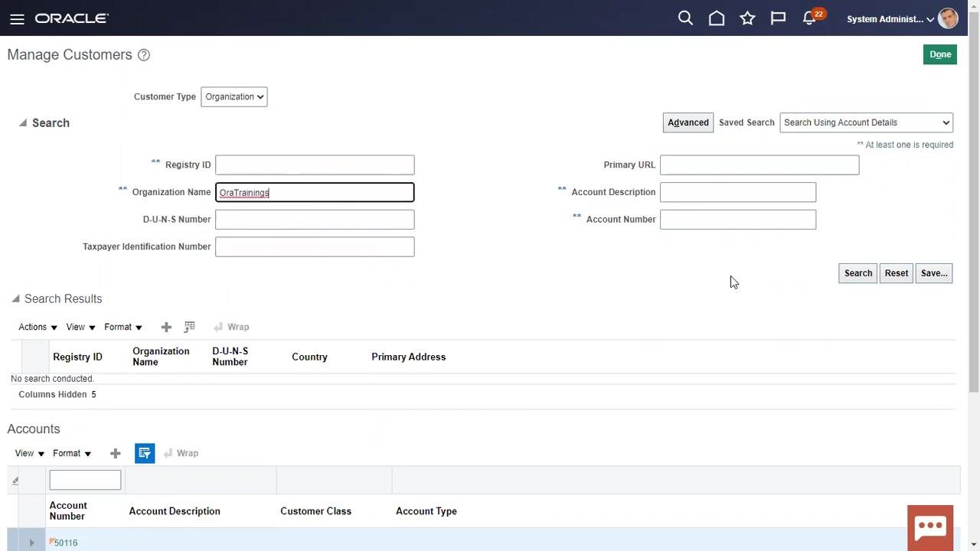Open the hamburger navigator menu
This screenshot has height=551, width=980.
[17, 19]
